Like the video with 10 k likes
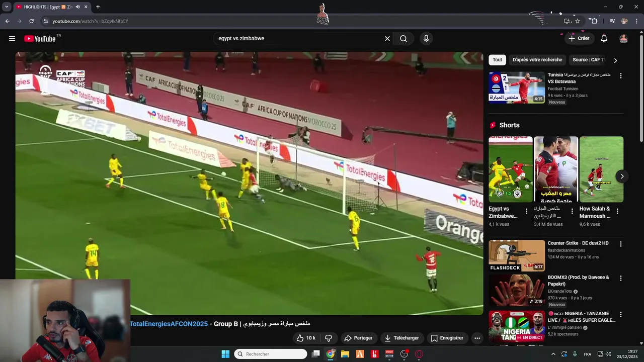The image size is (644, 362). click(306, 338)
